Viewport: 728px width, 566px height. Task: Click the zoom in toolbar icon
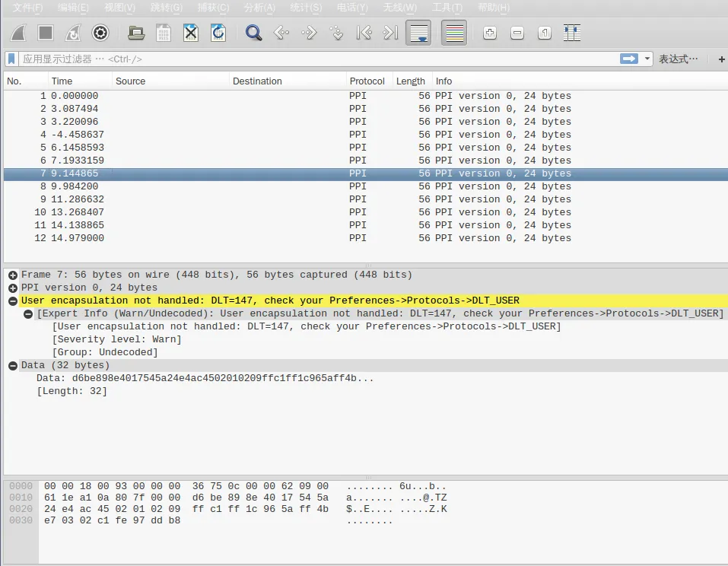tap(490, 33)
